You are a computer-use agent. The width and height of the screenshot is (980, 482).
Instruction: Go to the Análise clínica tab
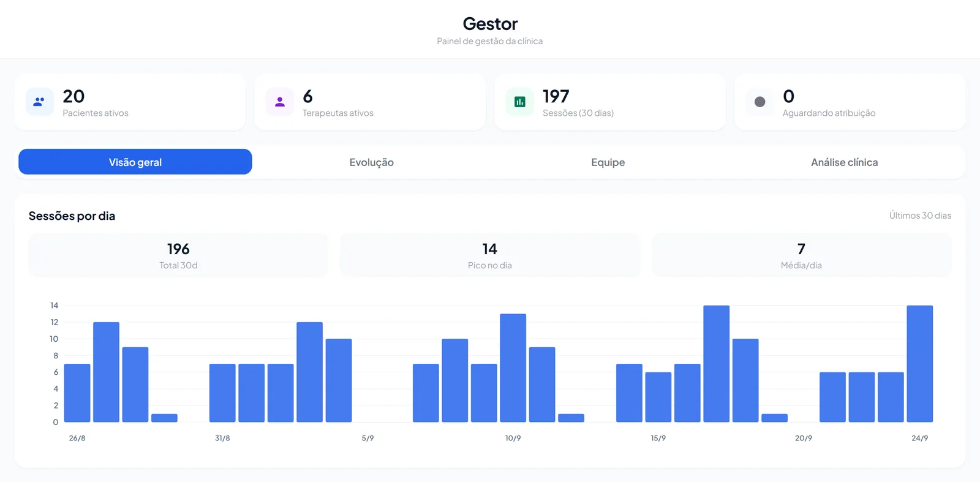[x=845, y=162]
